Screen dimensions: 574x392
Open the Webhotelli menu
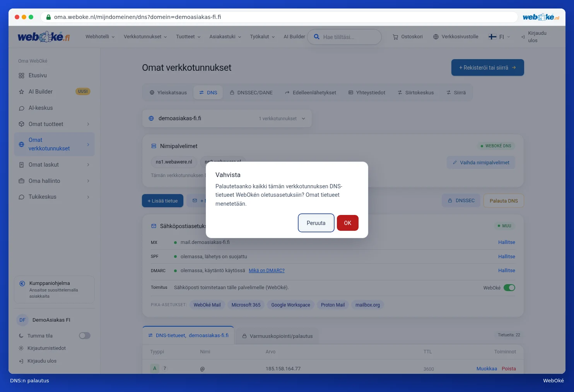(100, 37)
